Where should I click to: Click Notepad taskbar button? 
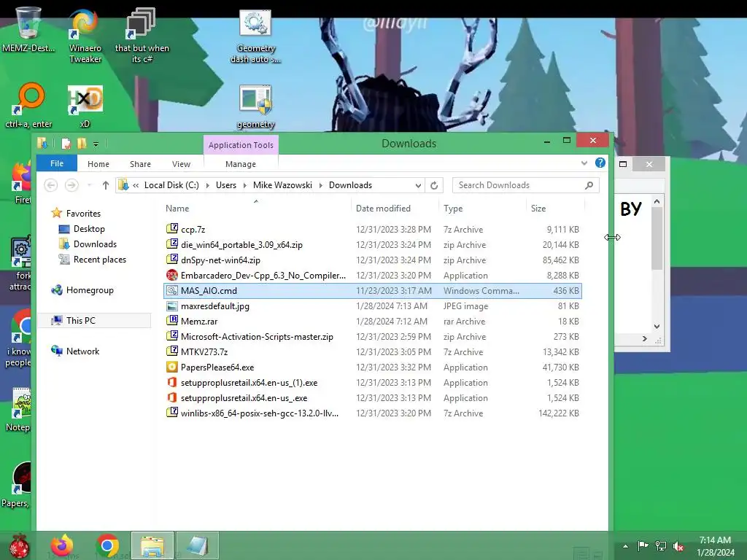(x=197, y=545)
